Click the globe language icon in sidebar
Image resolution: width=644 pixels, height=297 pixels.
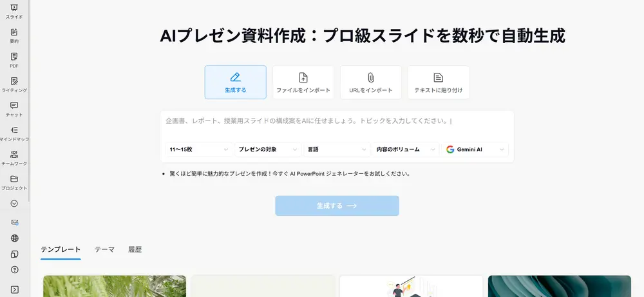(14, 238)
